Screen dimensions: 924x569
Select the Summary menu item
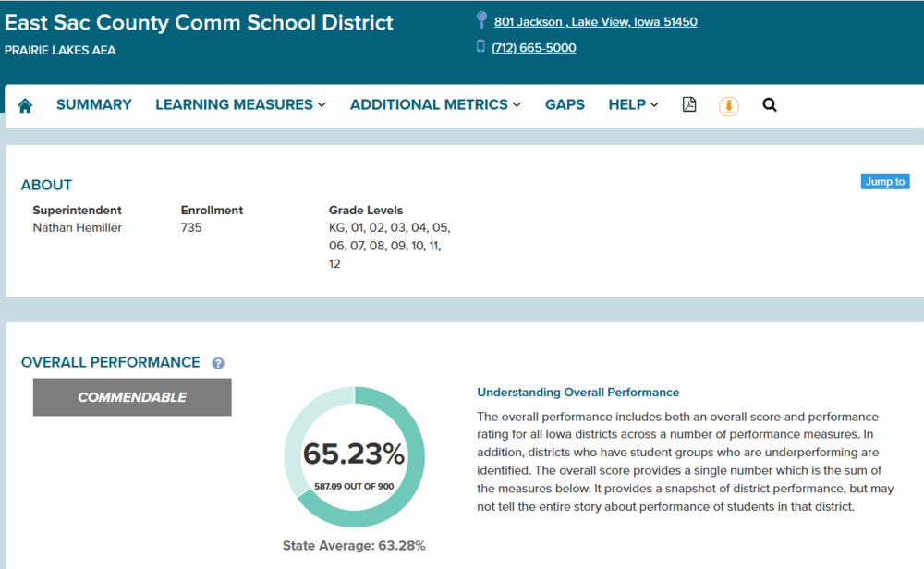(94, 104)
